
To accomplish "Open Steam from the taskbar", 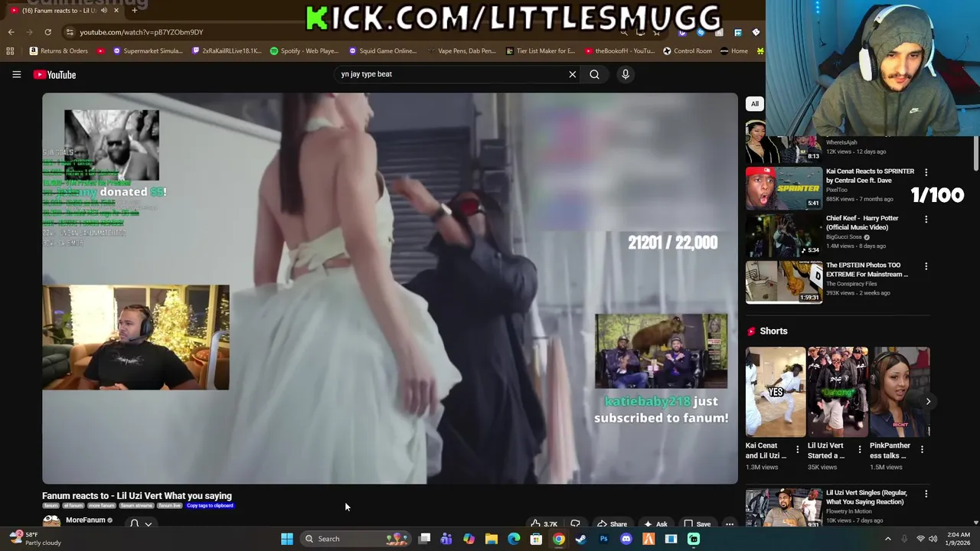I will pyautogui.click(x=581, y=539).
